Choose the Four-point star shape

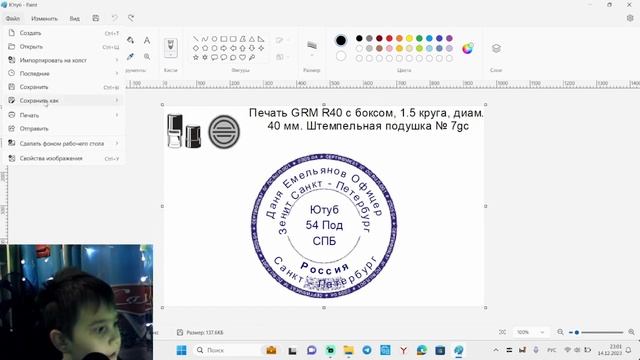click(261, 48)
